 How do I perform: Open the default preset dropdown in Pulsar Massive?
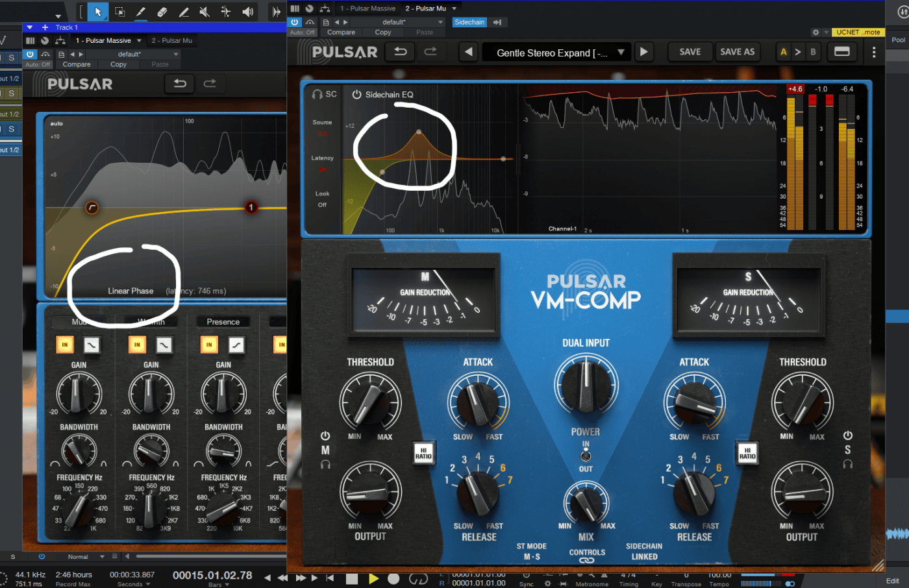tap(175, 55)
